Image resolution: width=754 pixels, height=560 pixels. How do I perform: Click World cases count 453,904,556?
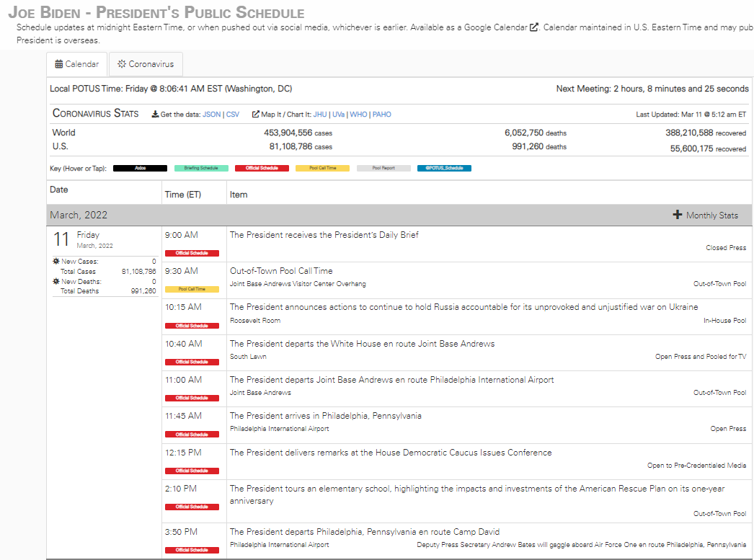coord(288,133)
